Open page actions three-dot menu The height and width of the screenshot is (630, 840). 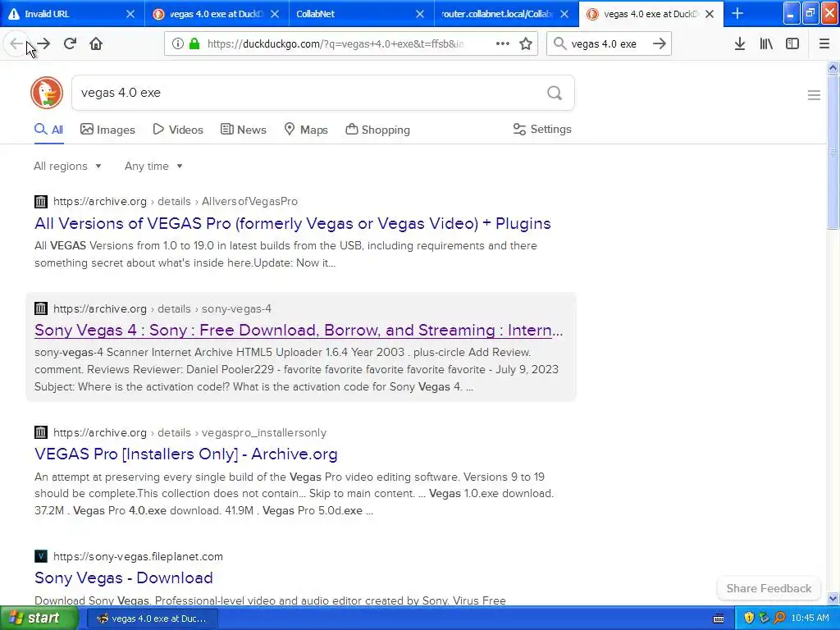coord(503,44)
